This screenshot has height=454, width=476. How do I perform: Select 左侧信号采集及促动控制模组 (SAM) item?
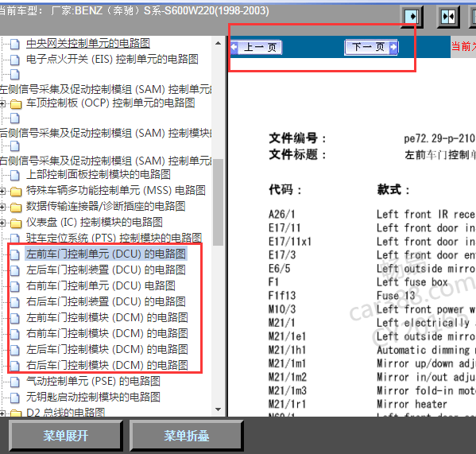pos(106,89)
